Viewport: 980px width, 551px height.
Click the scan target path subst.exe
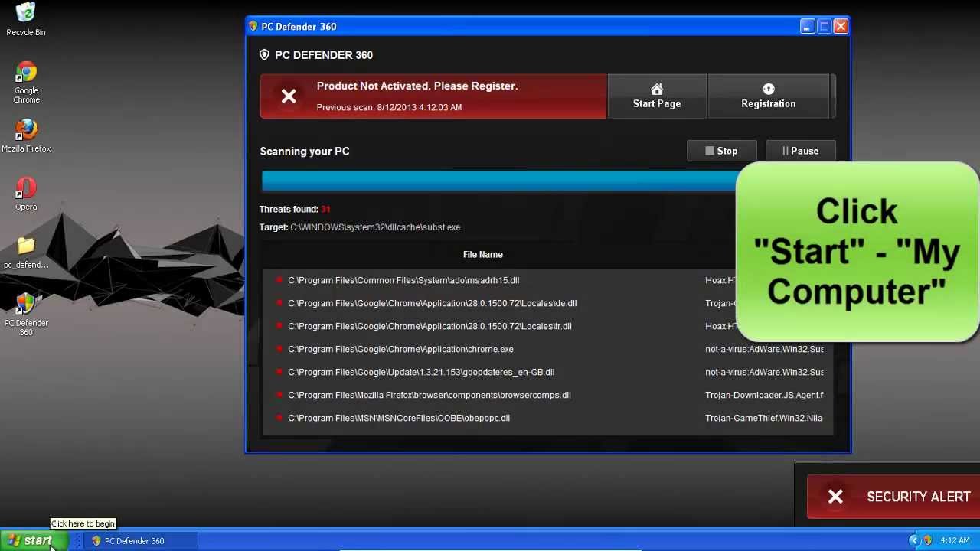point(375,227)
